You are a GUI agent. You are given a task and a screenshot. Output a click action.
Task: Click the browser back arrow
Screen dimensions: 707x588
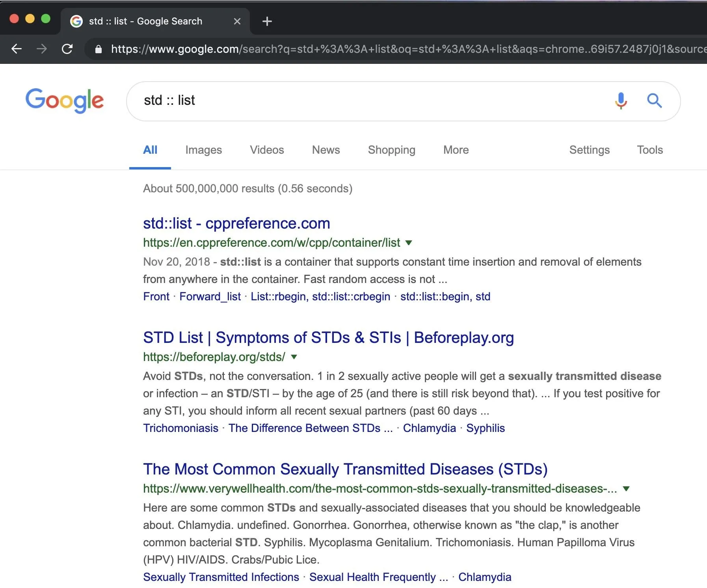[x=17, y=49]
